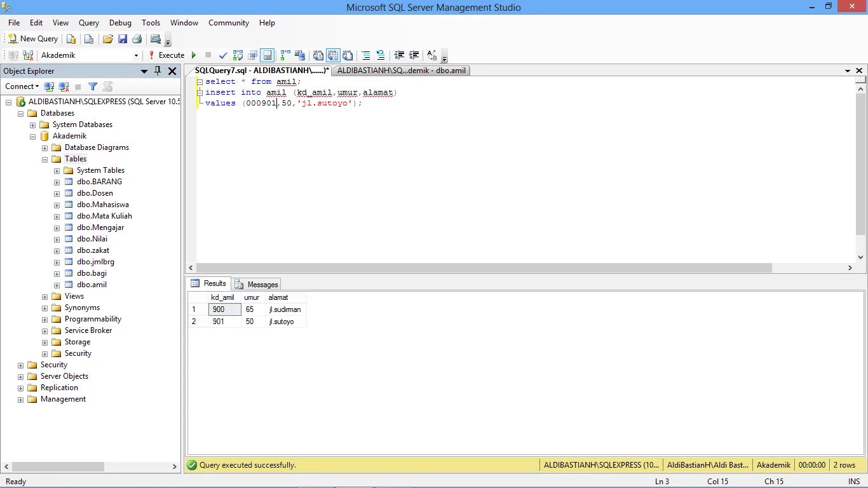The height and width of the screenshot is (488, 868).
Task: Print using the printer toolbar icon
Action: tap(137, 39)
